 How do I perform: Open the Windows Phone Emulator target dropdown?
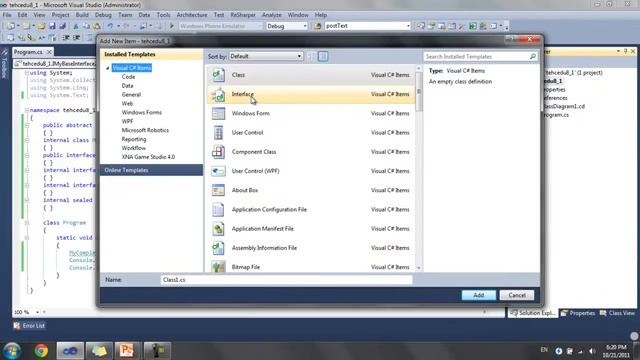(220, 26)
